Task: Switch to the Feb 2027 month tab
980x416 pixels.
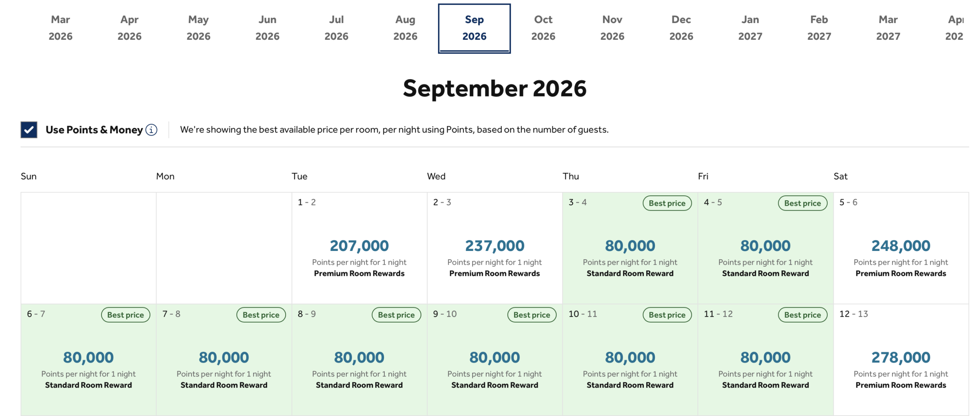Action: [x=819, y=28]
